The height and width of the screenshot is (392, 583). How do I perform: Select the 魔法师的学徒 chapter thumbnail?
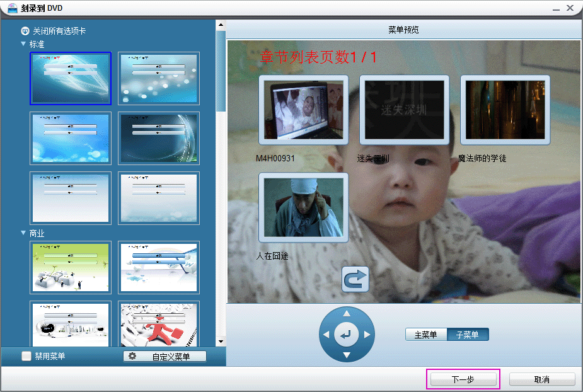(505, 110)
